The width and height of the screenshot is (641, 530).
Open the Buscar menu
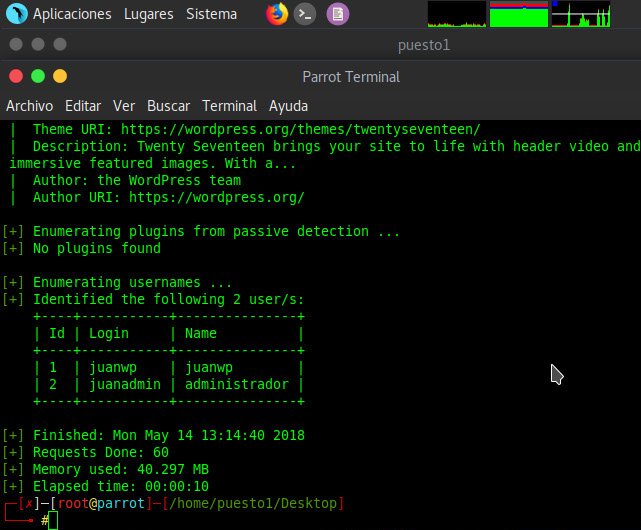(x=168, y=106)
